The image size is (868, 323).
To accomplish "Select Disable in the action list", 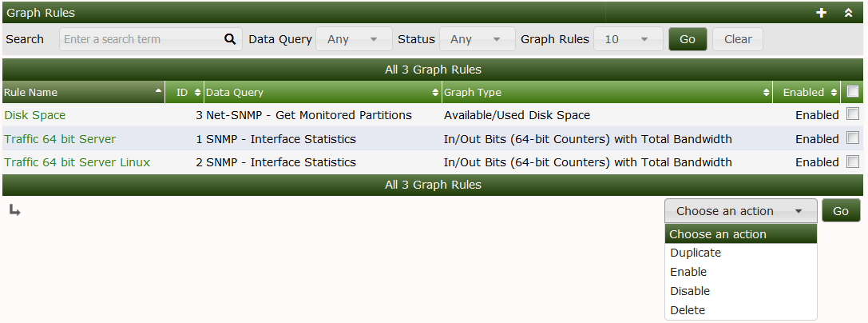I will (x=690, y=291).
